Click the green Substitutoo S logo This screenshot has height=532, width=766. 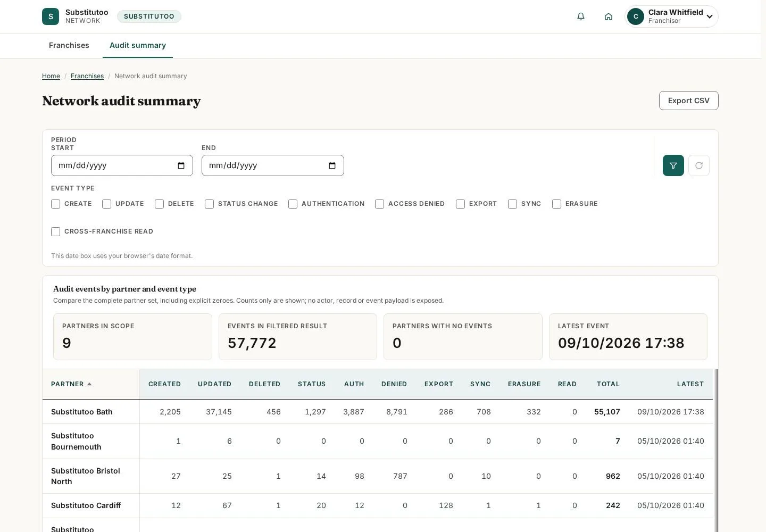[51, 16]
